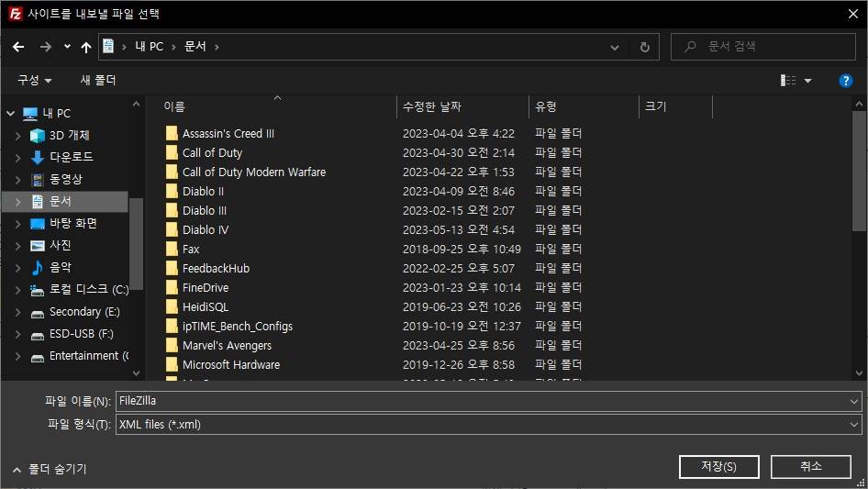The image size is (868, 489).
Task: Select 3D 개체 in navigation pane
Action: point(69,135)
